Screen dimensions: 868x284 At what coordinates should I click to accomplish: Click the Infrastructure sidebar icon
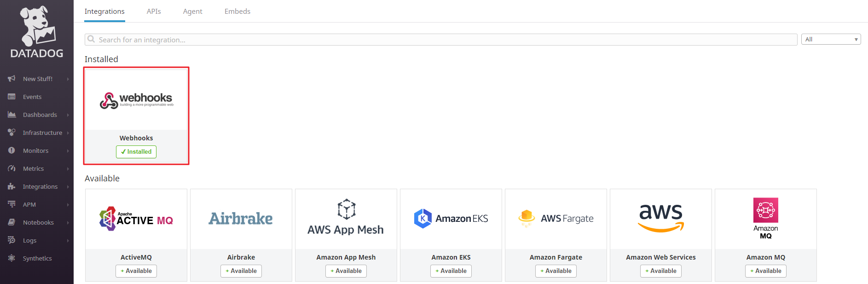click(x=12, y=133)
